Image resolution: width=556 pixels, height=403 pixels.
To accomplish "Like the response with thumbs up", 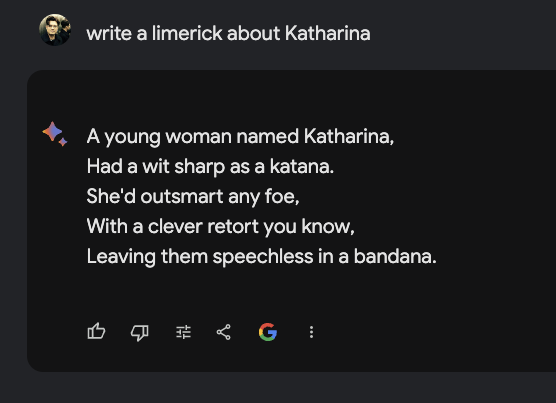I will click(96, 332).
